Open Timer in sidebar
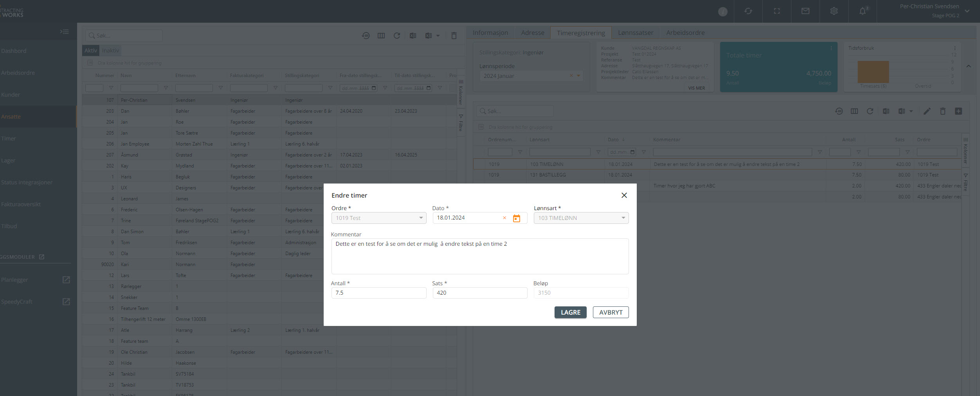Screen dimensions: 980x396 [x=8, y=139]
